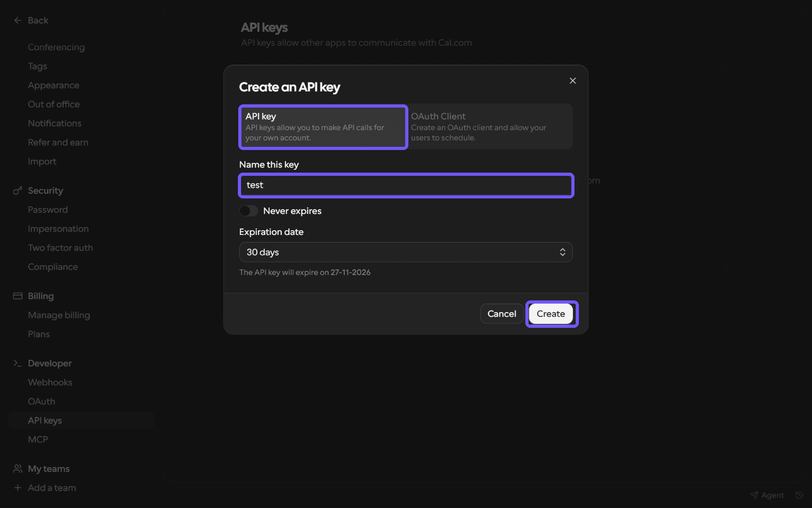Click the expiry date text 27-11-2026
The image size is (812, 508).
point(350,272)
